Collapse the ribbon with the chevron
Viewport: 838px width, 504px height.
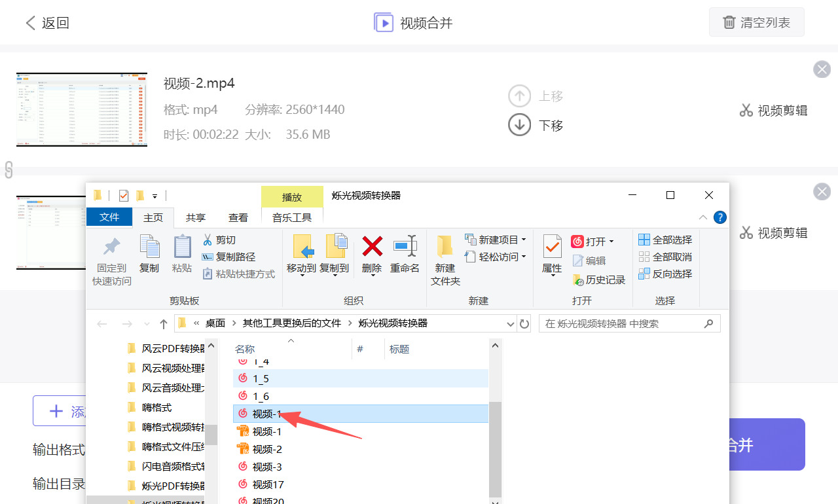[703, 217]
